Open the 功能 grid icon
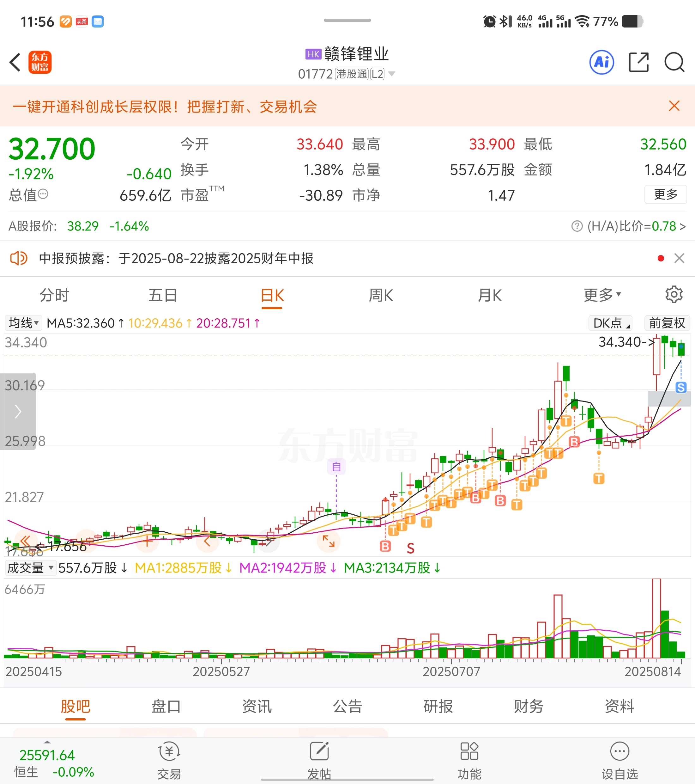 pyautogui.click(x=469, y=751)
